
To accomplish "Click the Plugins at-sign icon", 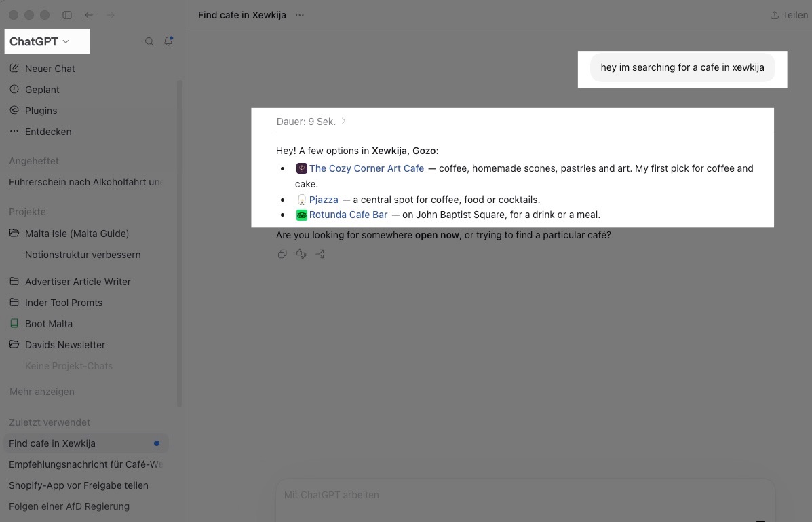I will (14, 110).
